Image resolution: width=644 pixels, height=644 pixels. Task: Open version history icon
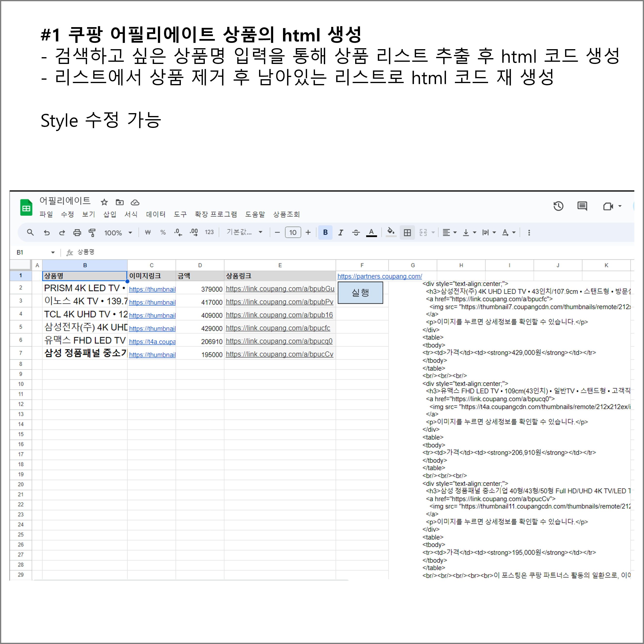click(558, 206)
